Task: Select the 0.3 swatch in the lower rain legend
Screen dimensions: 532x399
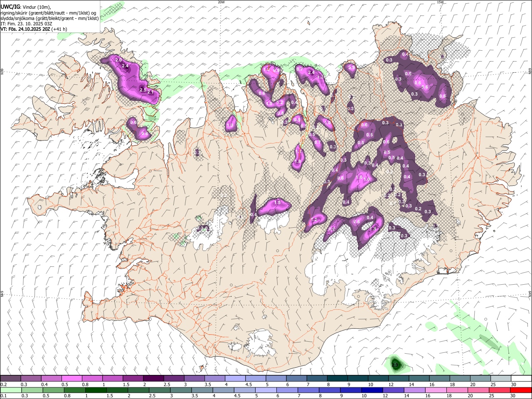Action: (32, 390)
